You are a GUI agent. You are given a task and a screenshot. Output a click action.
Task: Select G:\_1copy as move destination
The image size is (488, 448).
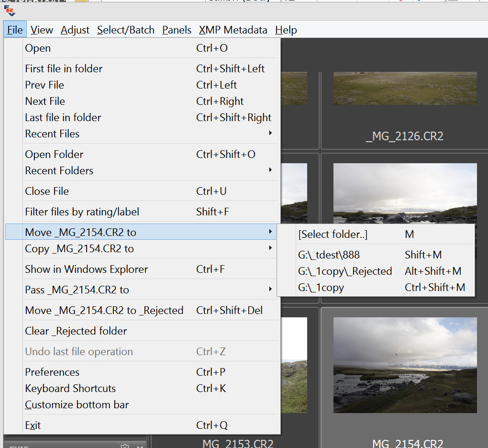pyautogui.click(x=321, y=288)
